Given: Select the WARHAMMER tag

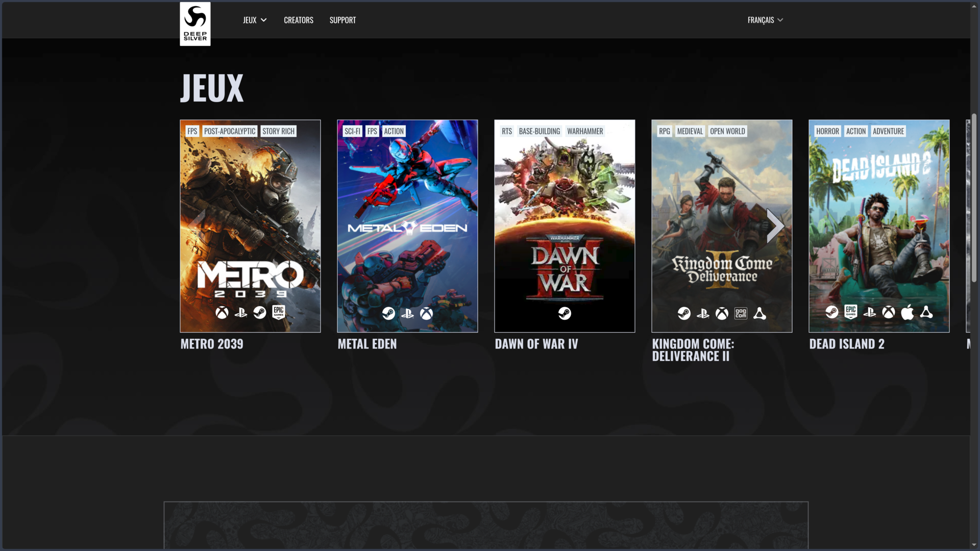Looking at the screenshot, I should (585, 131).
